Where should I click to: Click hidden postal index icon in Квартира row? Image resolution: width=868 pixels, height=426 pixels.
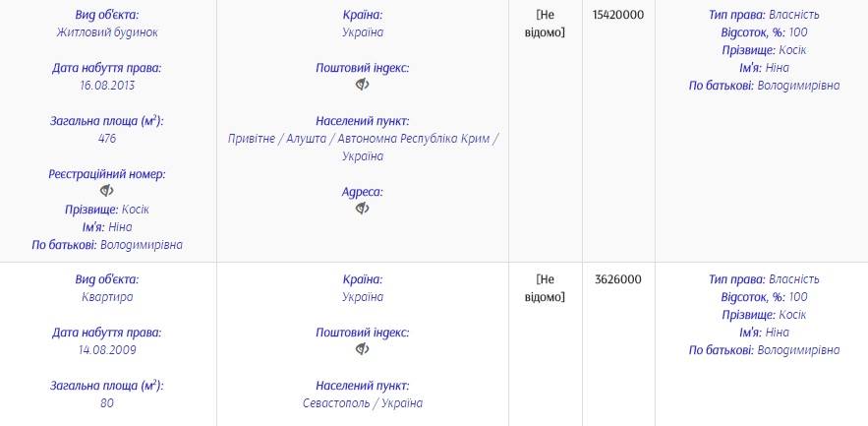(362, 349)
